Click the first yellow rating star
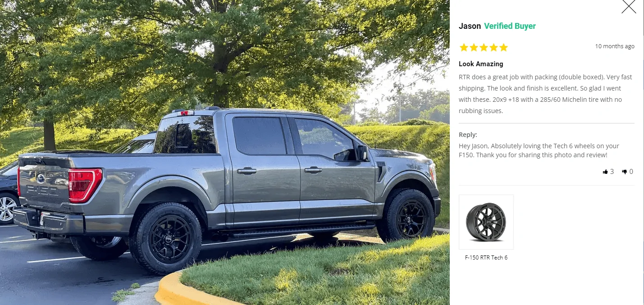The width and height of the screenshot is (644, 305). 464,47
